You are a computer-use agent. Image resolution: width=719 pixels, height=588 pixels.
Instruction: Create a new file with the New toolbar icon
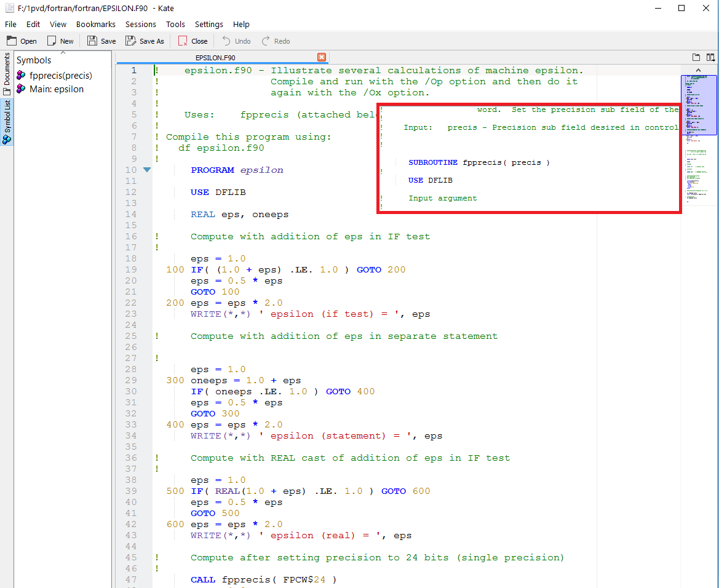[x=60, y=41]
